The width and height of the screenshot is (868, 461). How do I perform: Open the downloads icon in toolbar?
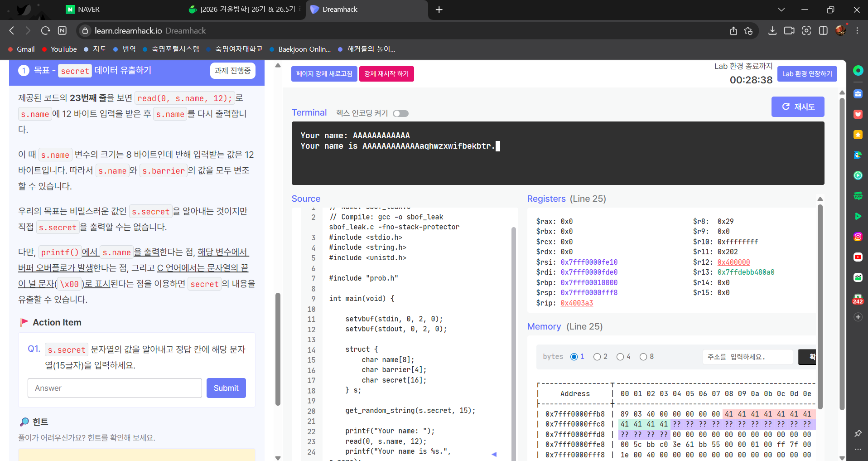772,30
